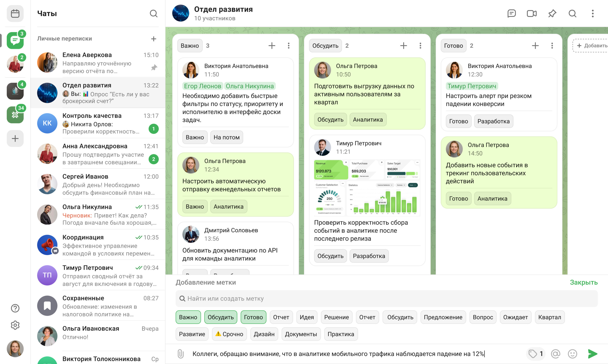The height and width of the screenshot is (364, 608).
Task: Open the calendar icon in left sidebar
Action: (15, 13)
